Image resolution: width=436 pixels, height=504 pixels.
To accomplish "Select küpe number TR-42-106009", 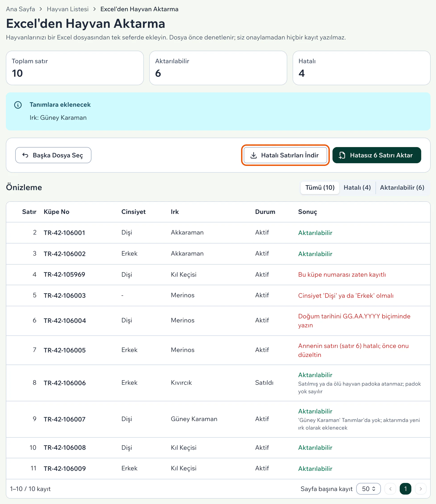I will pos(65,469).
